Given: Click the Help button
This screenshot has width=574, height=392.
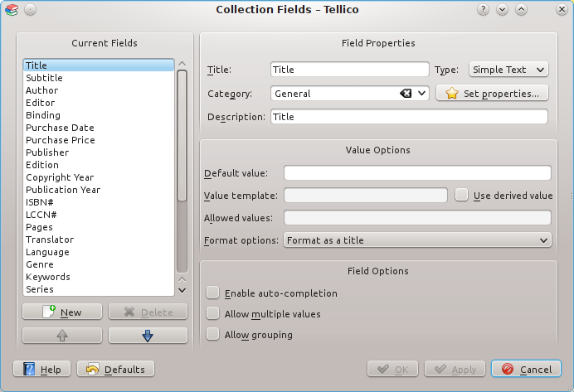Looking at the screenshot, I should point(42,370).
